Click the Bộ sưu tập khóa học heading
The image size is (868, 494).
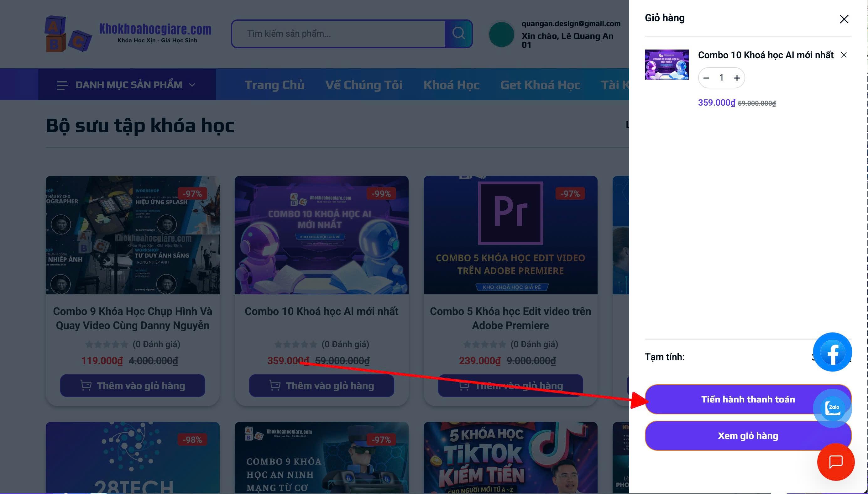pyautogui.click(x=140, y=125)
